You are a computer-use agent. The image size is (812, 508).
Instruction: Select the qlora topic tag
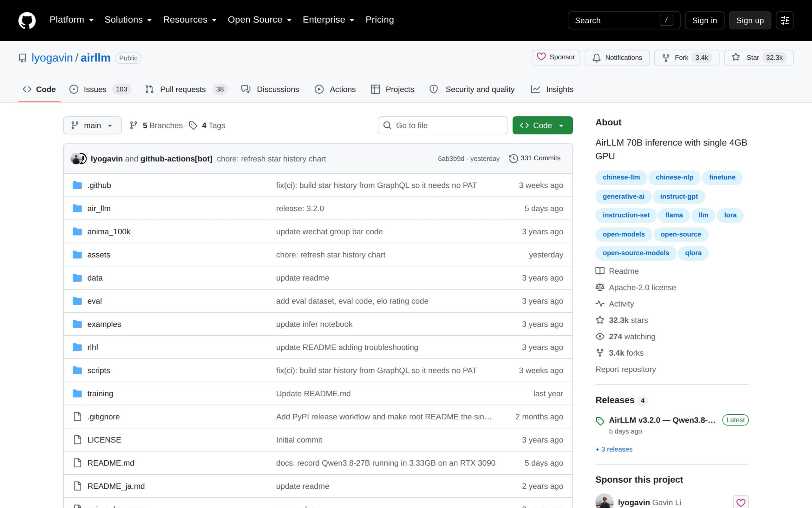[693, 253]
